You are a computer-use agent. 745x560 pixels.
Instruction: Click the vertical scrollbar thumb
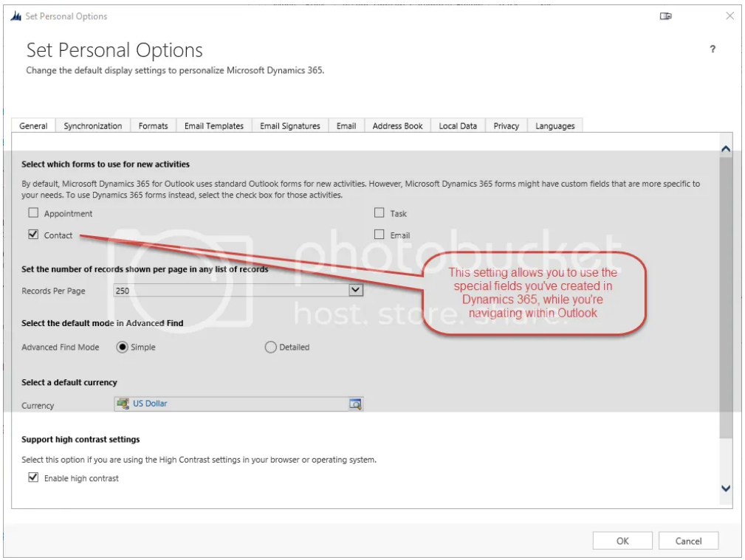point(726,297)
